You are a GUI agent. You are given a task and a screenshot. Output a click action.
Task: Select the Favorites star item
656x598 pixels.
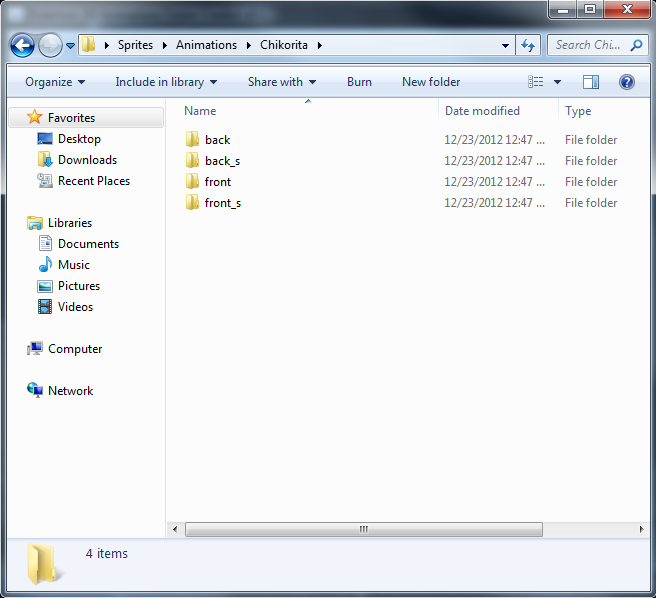pyautogui.click(x=86, y=118)
